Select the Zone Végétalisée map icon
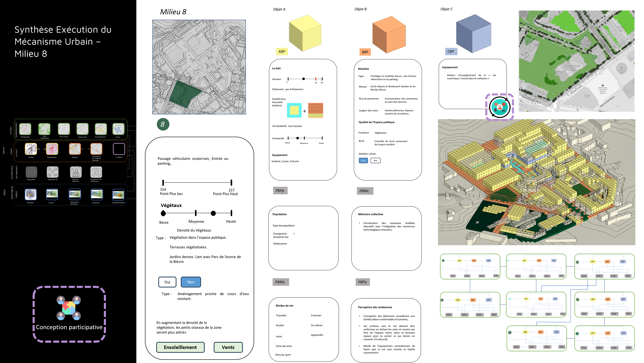The width and height of the screenshot is (644, 363). click(x=44, y=129)
